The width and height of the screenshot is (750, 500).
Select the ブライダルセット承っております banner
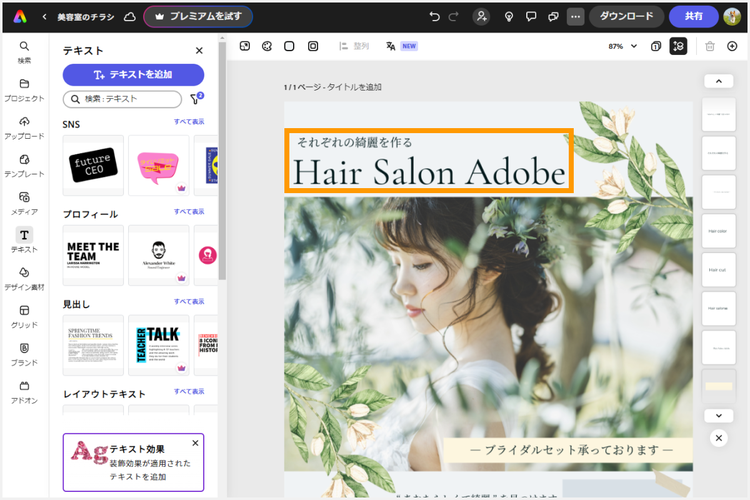coord(568,450)
